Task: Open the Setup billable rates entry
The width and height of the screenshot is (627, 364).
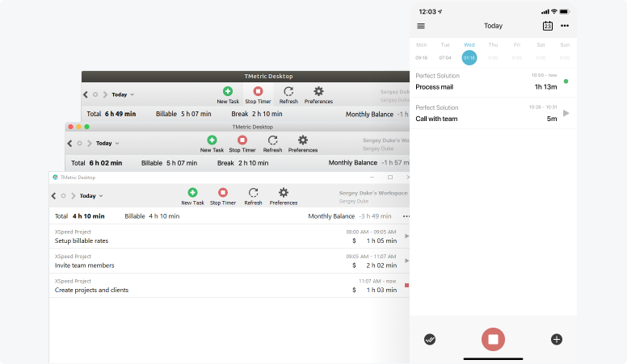Action: [x=229, y=236]
